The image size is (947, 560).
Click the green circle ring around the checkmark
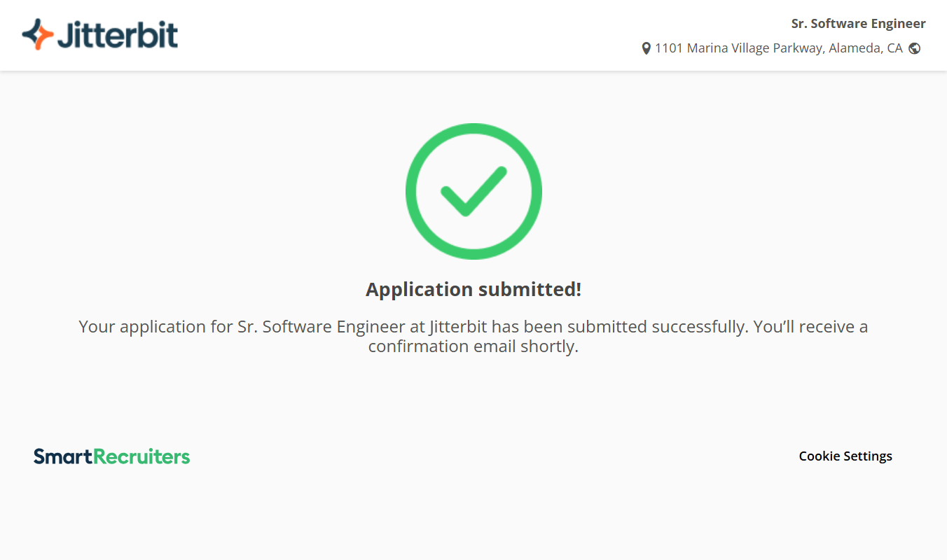[x=413, y=191]
